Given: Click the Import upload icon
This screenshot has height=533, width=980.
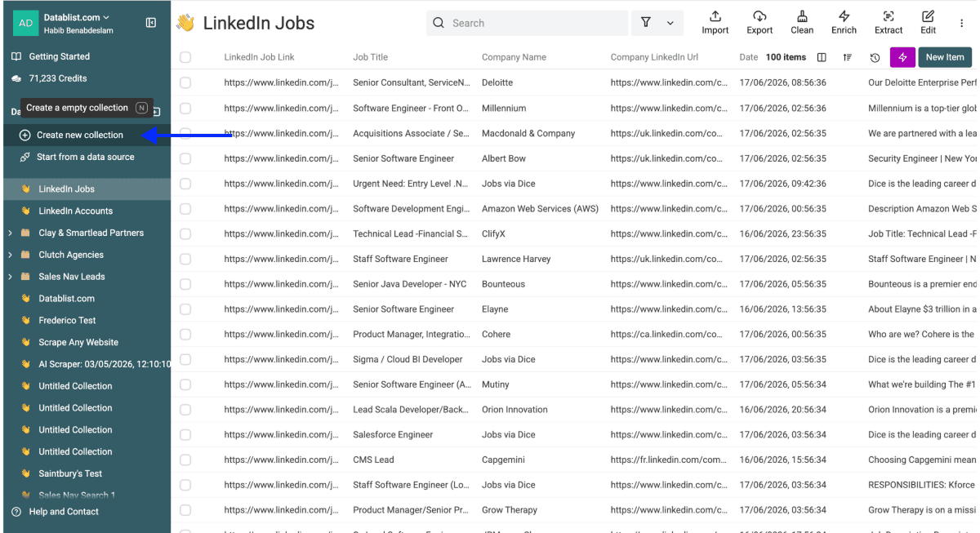Looking at the screenshot, I should (x=715, y=16).
